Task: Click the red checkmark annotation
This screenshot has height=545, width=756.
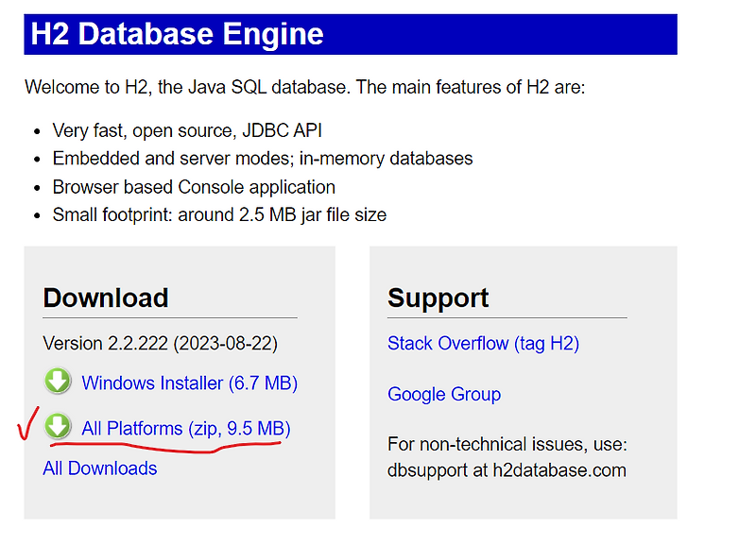Action: click(x=26, y=423)
